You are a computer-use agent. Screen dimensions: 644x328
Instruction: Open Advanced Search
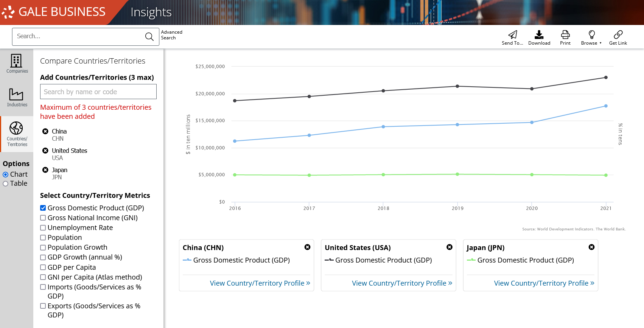point(171,35)
